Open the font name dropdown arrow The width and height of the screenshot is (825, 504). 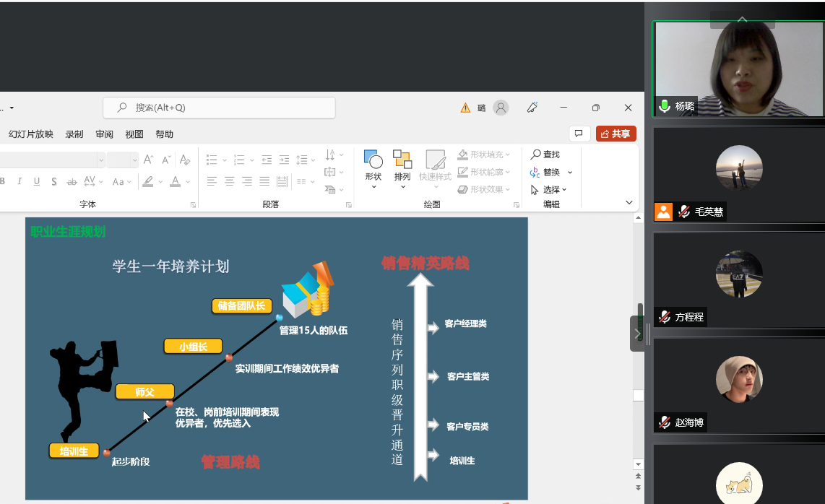101,160
